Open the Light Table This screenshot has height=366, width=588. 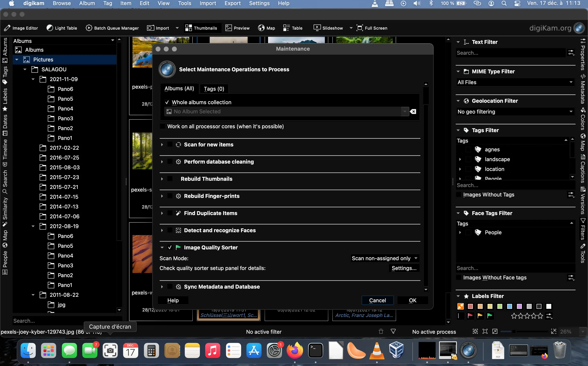(62, 28)
